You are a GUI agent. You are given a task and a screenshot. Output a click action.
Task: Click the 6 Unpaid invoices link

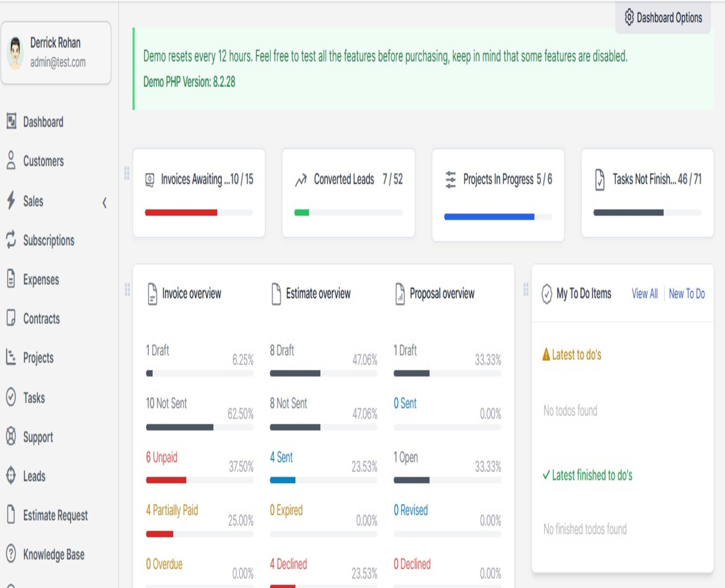(162, 457)
